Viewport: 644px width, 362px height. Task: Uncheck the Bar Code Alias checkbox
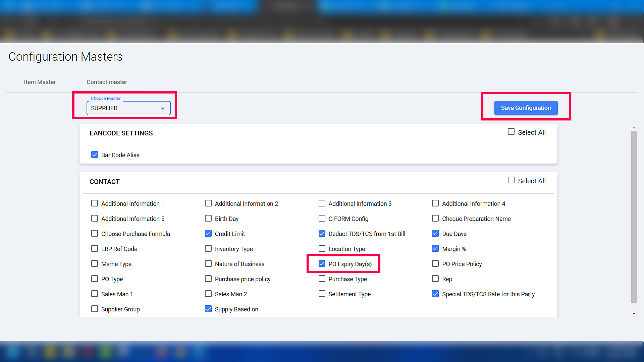(95, 155)
